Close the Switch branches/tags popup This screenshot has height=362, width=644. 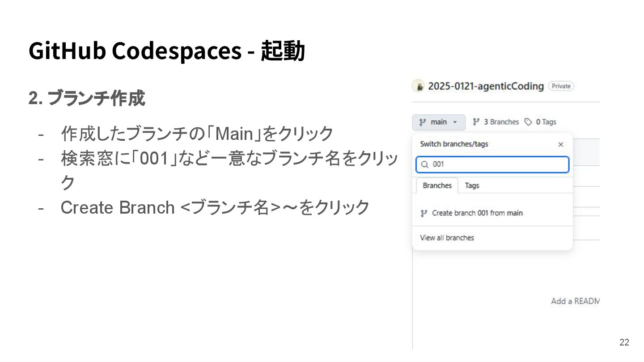click(561, 144)
